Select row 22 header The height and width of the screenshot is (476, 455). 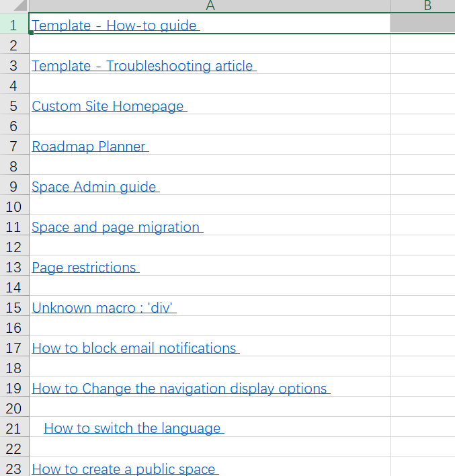14,446
